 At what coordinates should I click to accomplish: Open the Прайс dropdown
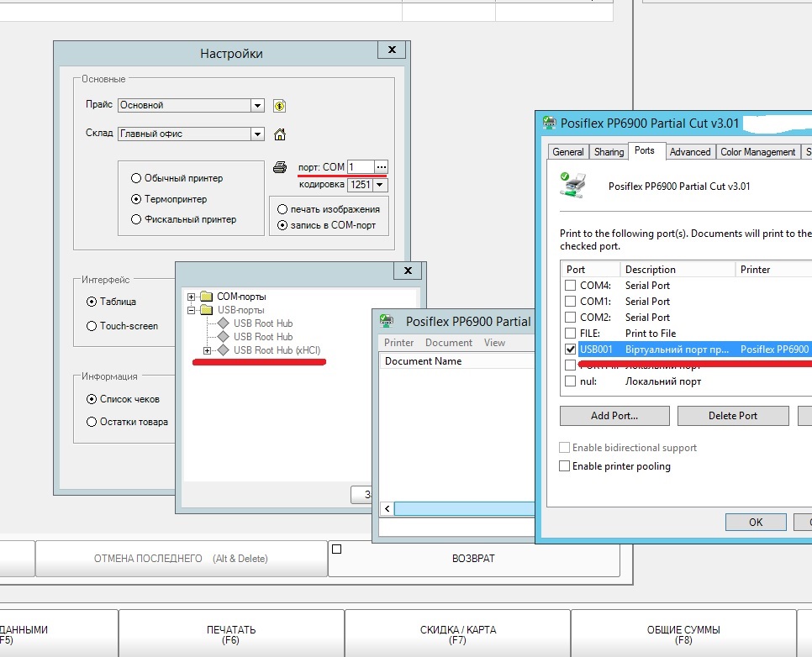pyautogui.click(x=257, y=106)
